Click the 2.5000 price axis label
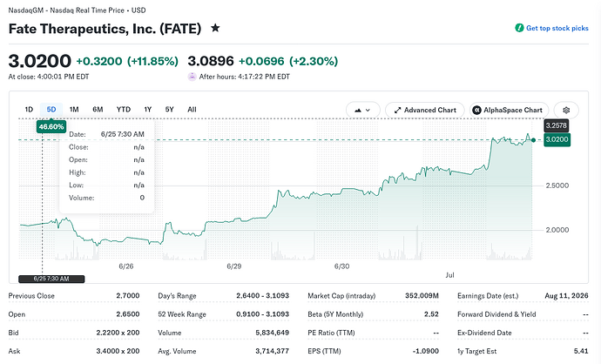Viewport: 601px width, 364px height. coord(557,185)
